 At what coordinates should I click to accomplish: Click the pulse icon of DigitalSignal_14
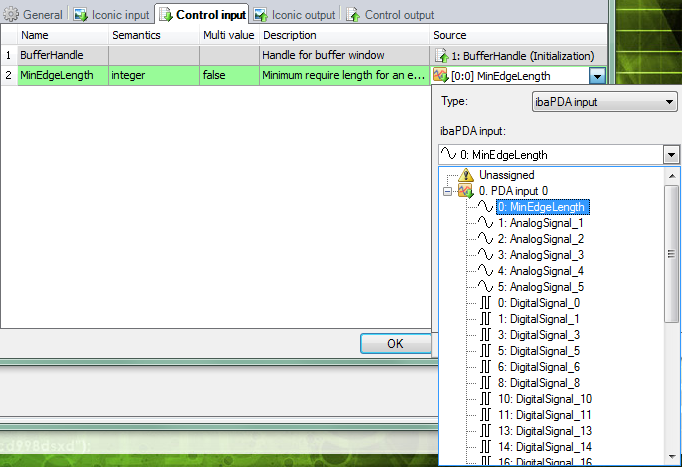click(x=485, y=447)
